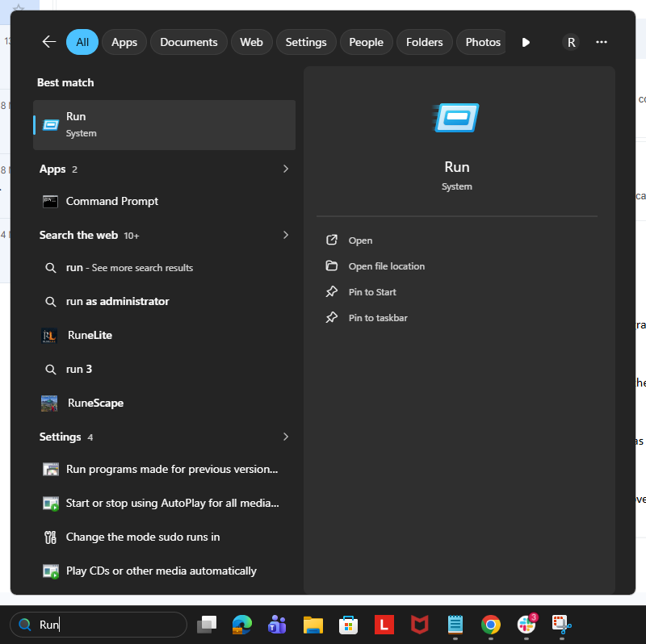Switch to the Settings filter tab

306,42
